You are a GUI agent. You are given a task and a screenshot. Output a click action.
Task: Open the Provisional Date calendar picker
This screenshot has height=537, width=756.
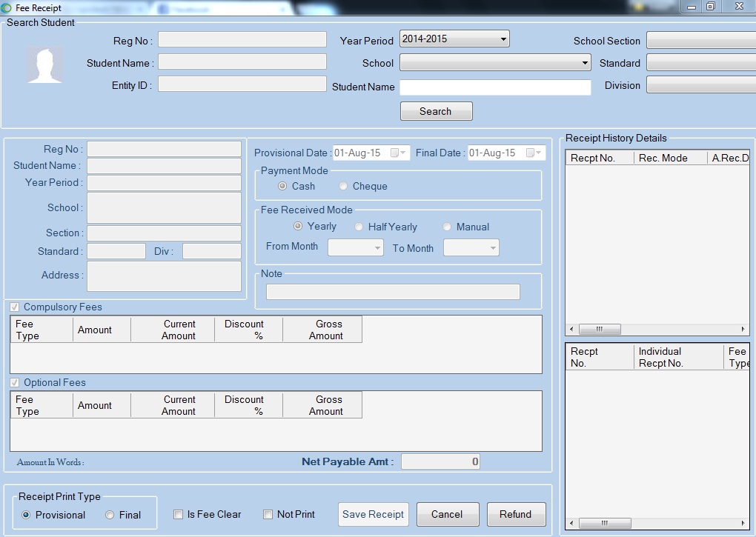pos(399,153)
